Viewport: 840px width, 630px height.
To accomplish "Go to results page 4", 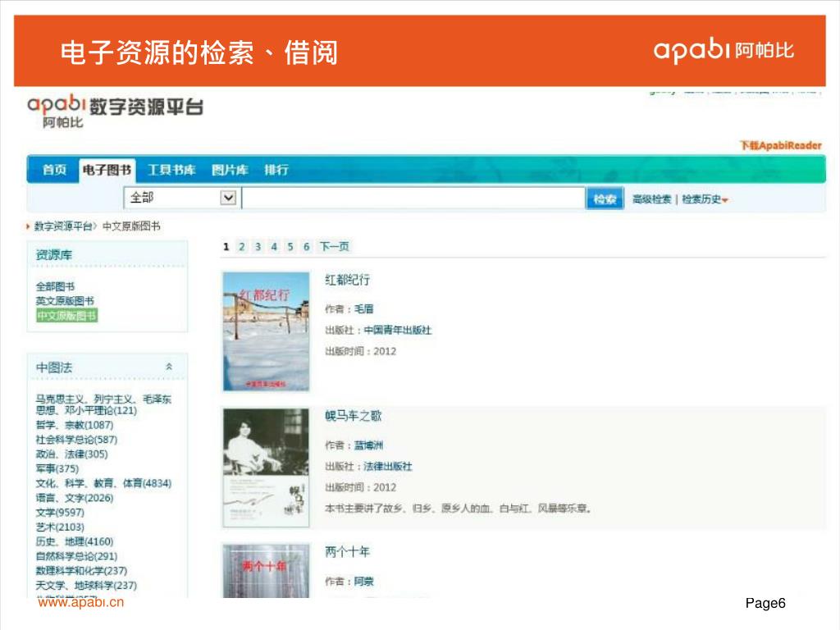I will pyautogui.click(x=274, y=246).
